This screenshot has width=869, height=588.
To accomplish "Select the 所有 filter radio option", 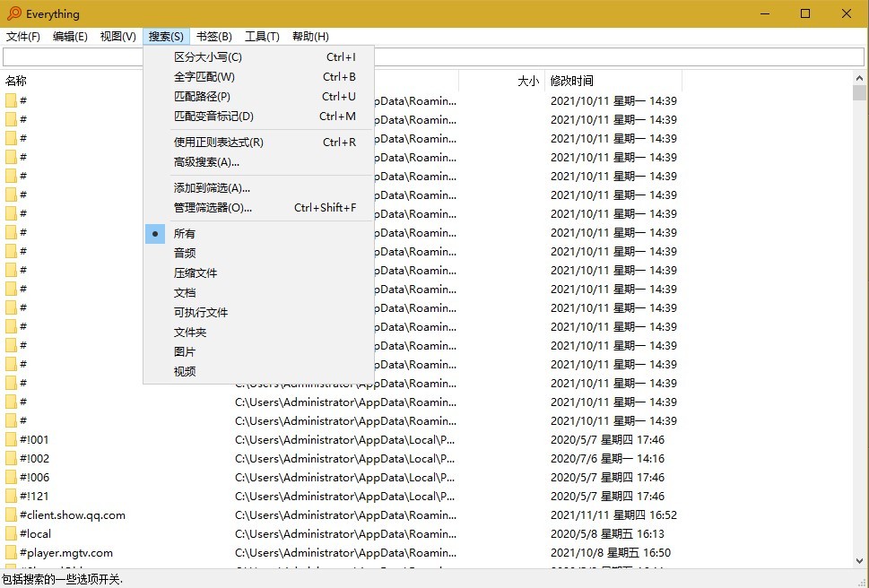I will pyautogui.click(x=259, y=234).
